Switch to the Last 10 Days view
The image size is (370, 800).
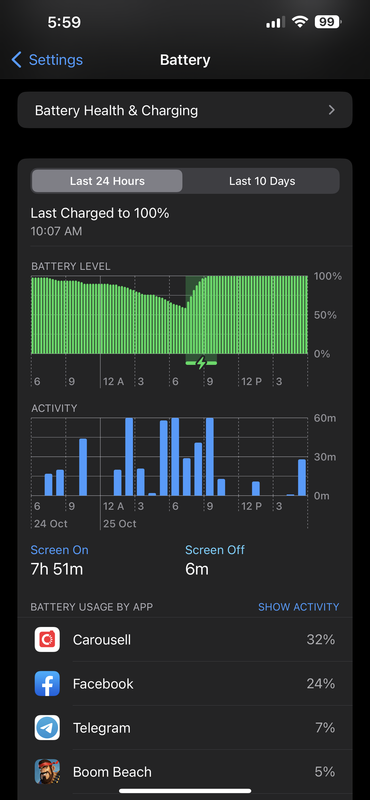click(262, 181)
